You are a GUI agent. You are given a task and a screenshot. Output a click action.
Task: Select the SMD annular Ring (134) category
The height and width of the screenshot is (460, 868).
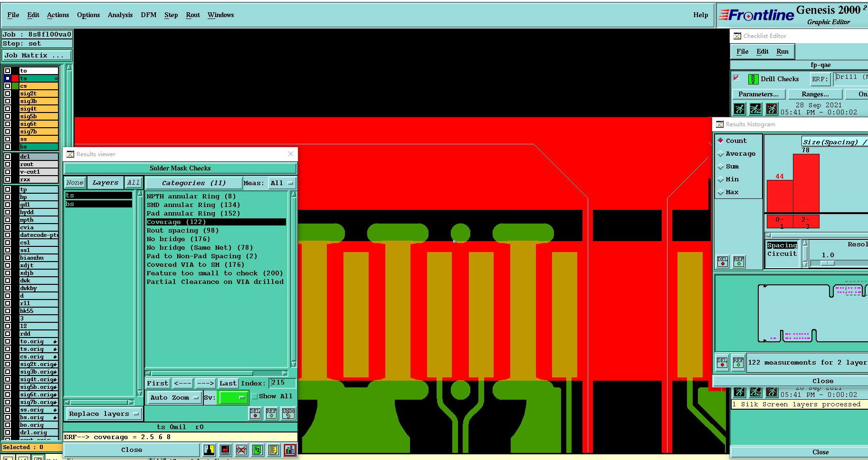coord(216,205)
